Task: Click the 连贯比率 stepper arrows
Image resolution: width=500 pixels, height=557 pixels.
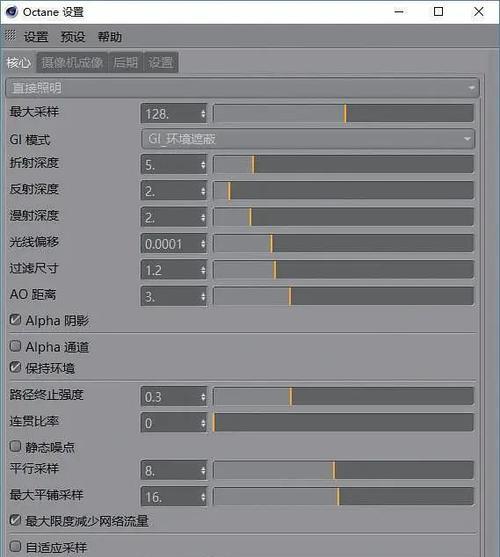Action: (203, 423)
